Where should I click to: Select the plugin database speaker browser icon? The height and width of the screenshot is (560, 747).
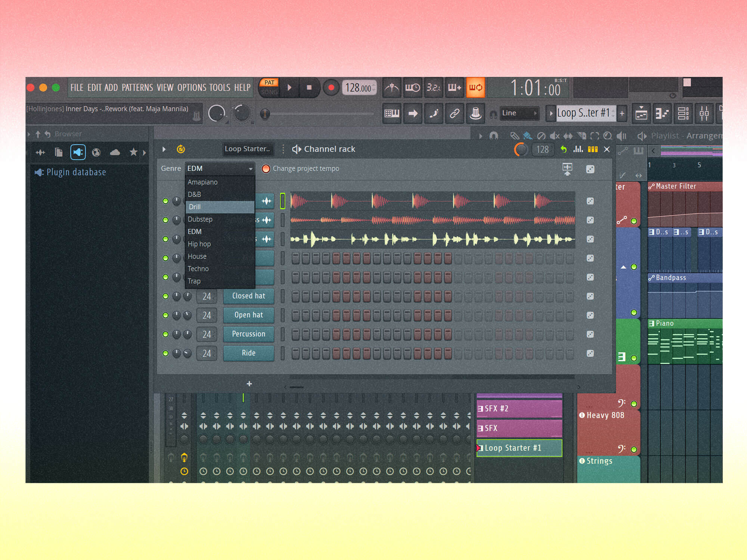click(78, 152)
